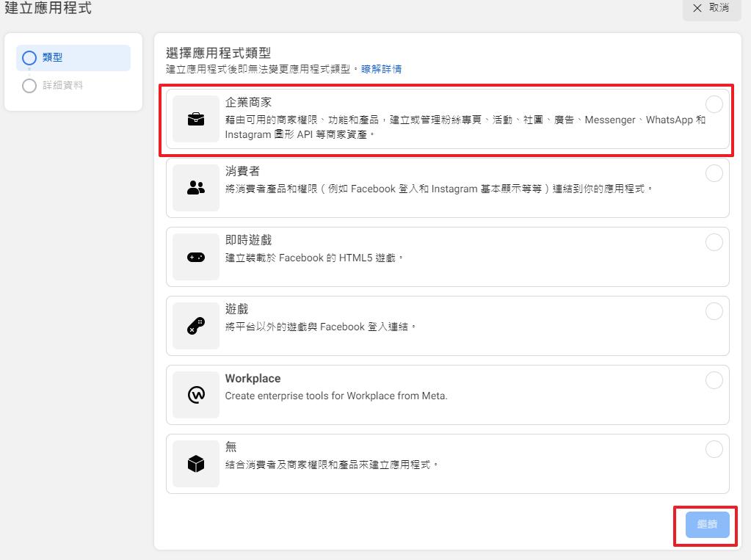Click the 消費者 option description text
The width and height of the screenshot is (751, 560).
click(x=438, y=189)
